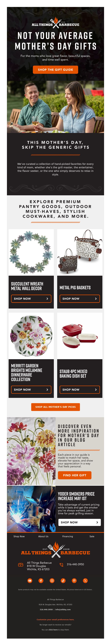The image size is (111, 644).
Task: Open Sale in footer navigation
Action: (92, 537)
